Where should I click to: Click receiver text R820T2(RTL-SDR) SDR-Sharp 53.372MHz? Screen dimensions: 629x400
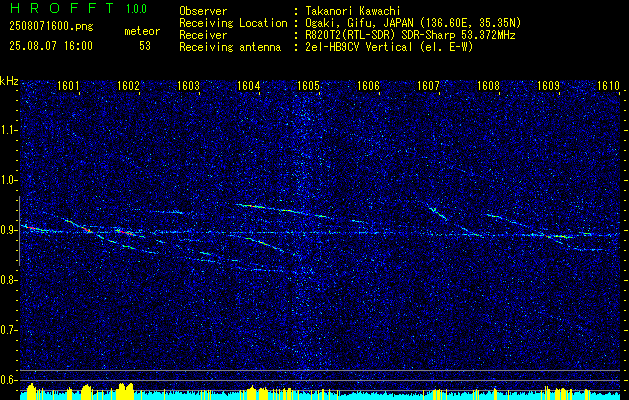coord(410,35)
